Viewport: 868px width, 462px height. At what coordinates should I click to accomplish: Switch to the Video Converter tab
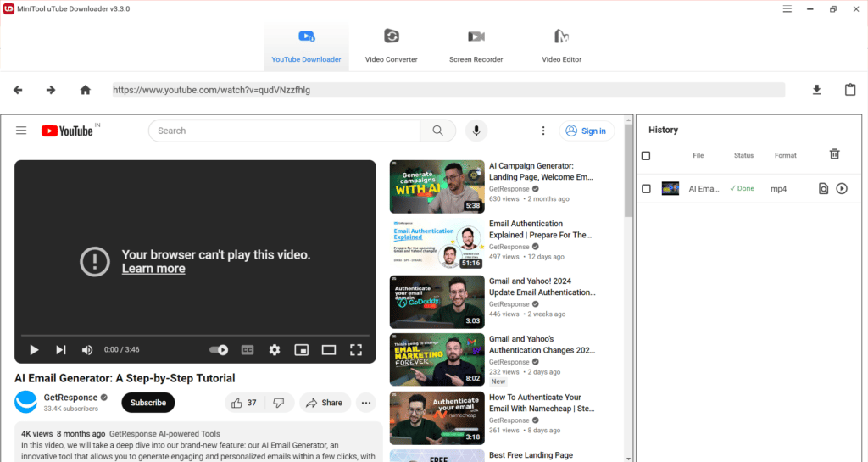point(392,47)
